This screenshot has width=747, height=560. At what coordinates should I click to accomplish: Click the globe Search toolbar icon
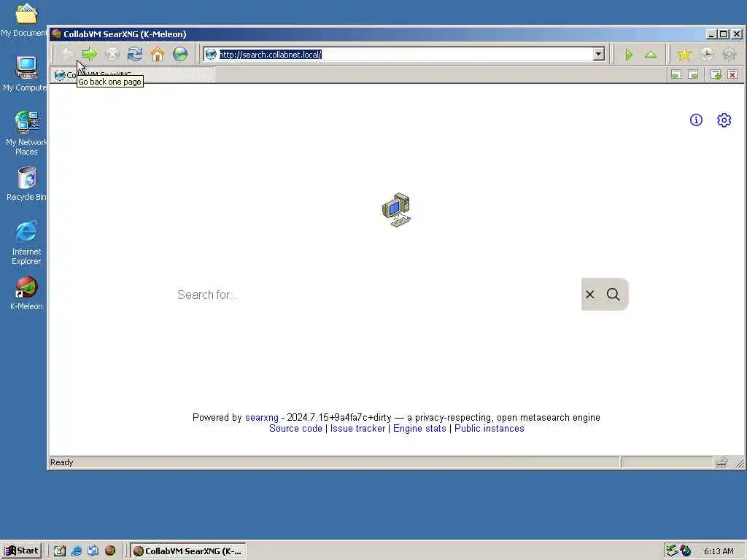[x=180, y=54]
